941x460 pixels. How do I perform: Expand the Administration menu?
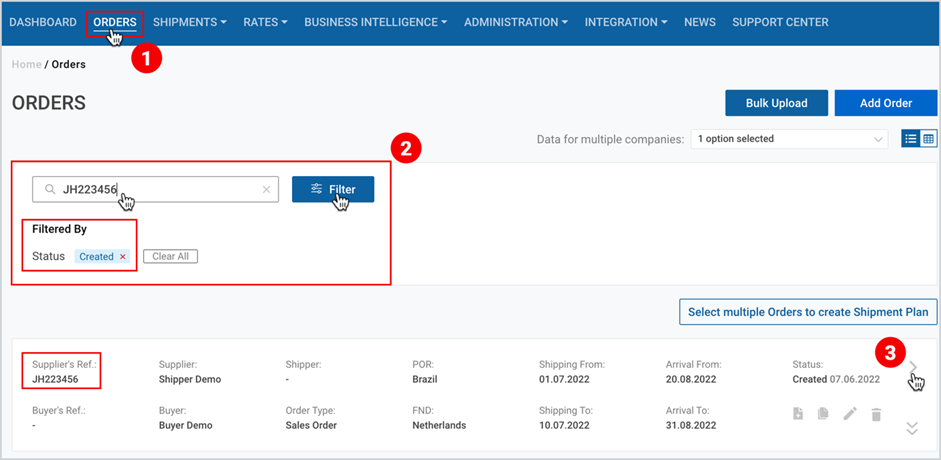pyautogui.click(x=516, y=22)
